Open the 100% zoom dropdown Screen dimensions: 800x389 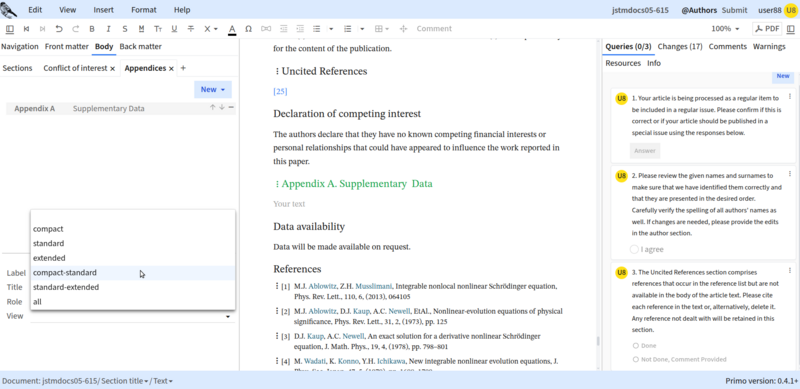[726, 29]
